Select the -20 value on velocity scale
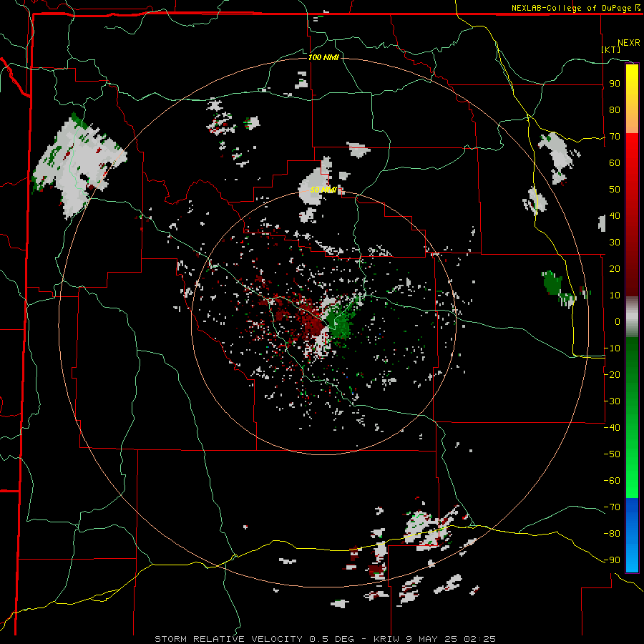The width and height of the screenshot is (644, 644). (612, 374)
